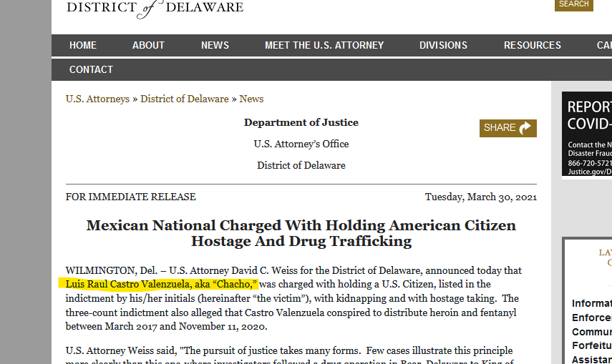Open the Report COVID-19 fraud banner
The width and height of the screenshot is (612, 364).
coord(587,134)
